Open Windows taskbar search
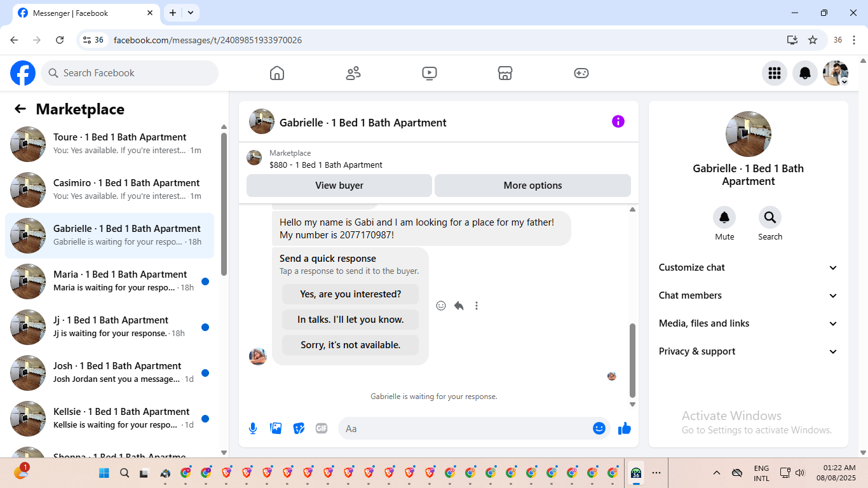The height and width of the screenshot is (488, 868). tap(125, 473)
